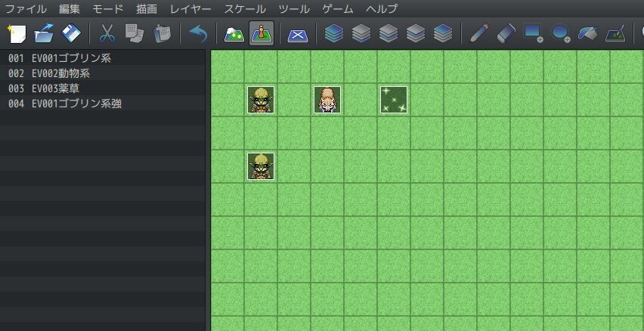Open a project with the folder icon
Viewport: 644px width, 331px height.
pyautogui.click(x=44, y=34)
